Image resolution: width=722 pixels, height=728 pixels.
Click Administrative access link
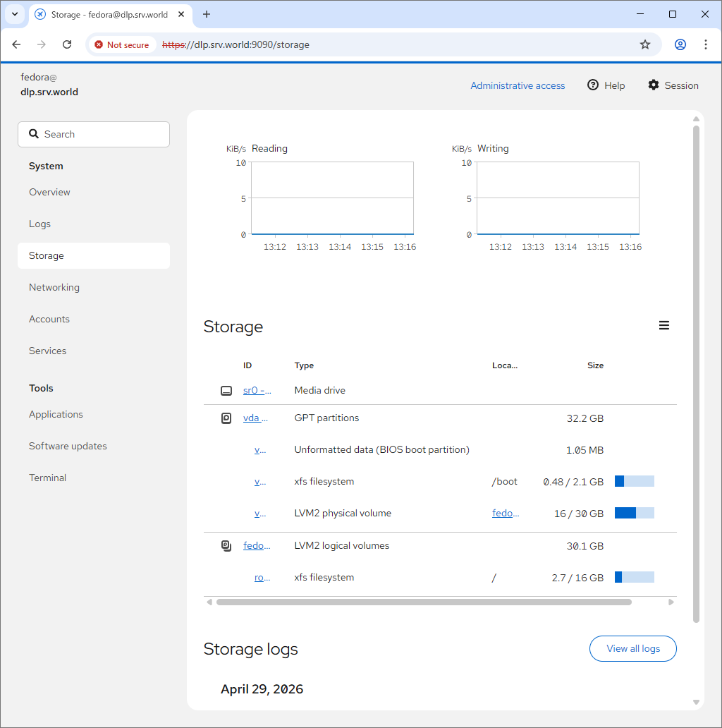(518, 85)
